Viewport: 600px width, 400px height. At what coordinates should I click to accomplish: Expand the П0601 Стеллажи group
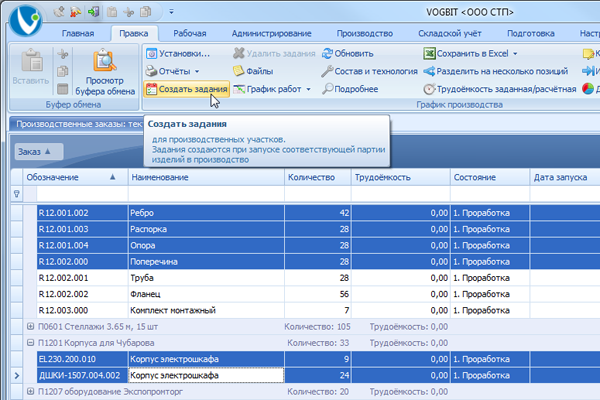[30, 325]
